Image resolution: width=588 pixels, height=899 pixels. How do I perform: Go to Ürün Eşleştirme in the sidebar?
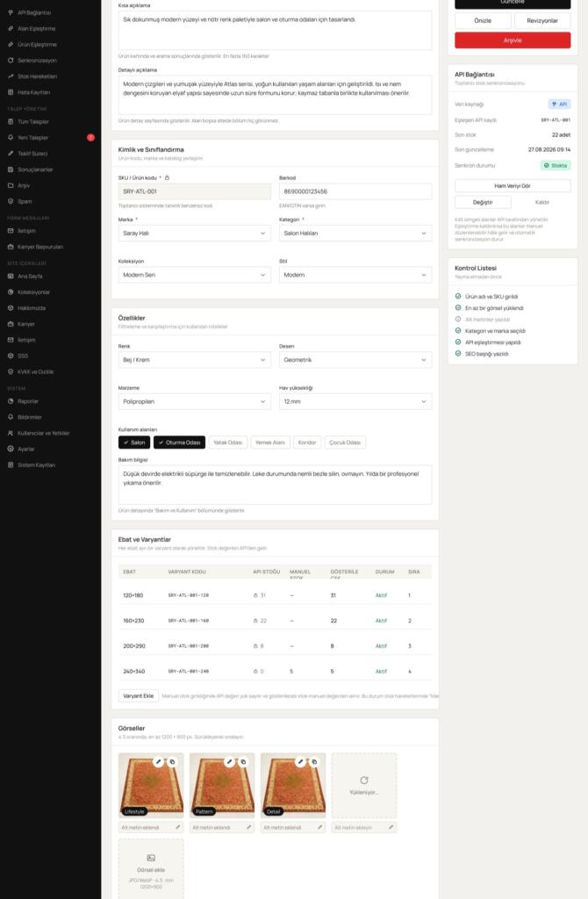tap(37, 44)
